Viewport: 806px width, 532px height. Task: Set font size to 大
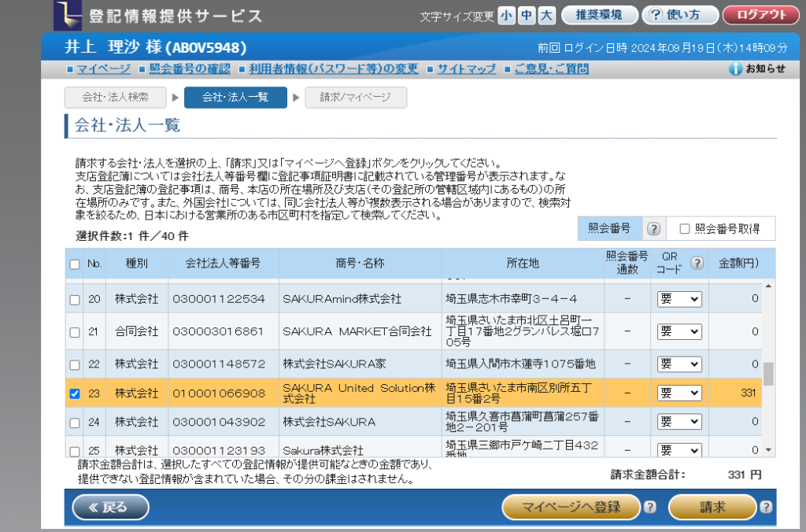547,15
